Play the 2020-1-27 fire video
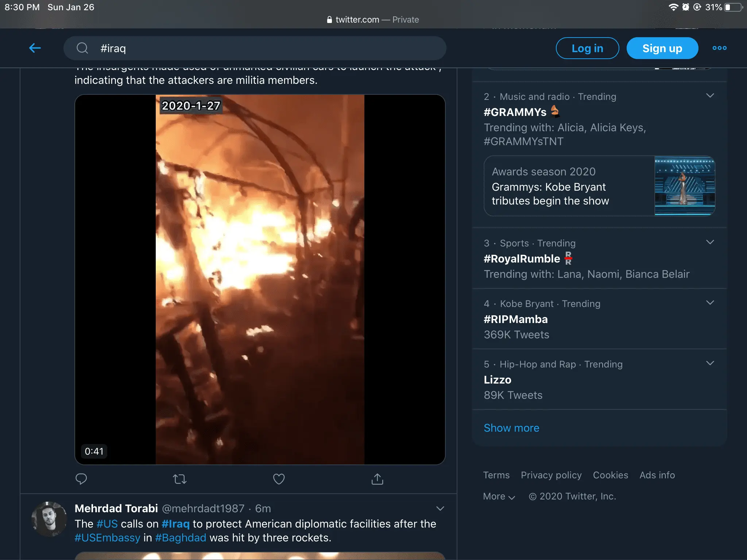This screenshot has width=747, height=560. tap(260, 279)
